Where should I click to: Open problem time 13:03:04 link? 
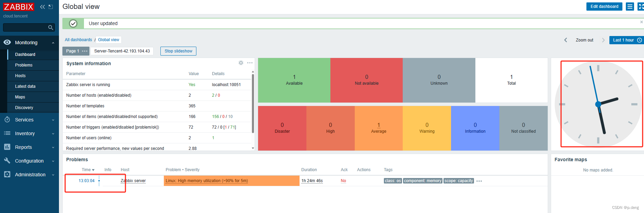tap(86, 181)
